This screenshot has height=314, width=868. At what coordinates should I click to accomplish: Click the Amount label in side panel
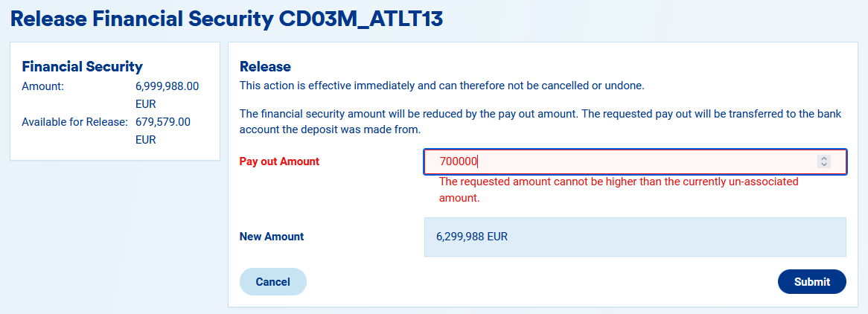43,86
